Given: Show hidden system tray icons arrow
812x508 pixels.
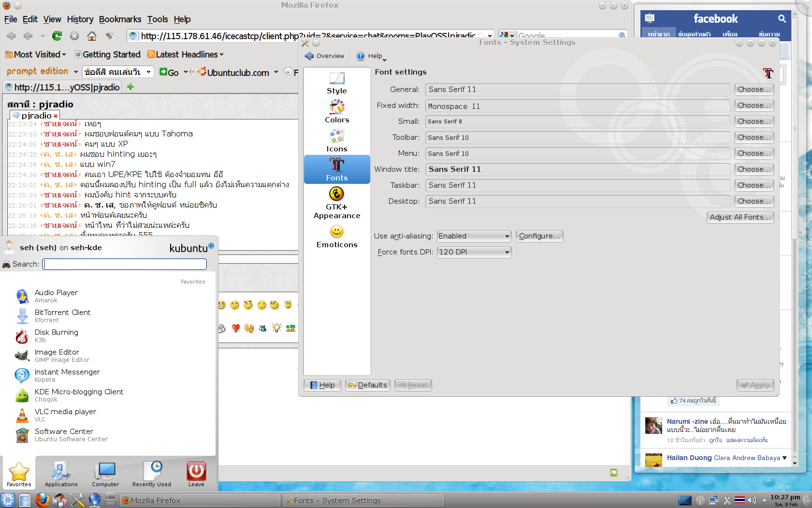Looking at the screenshot, I should point(764,500).
